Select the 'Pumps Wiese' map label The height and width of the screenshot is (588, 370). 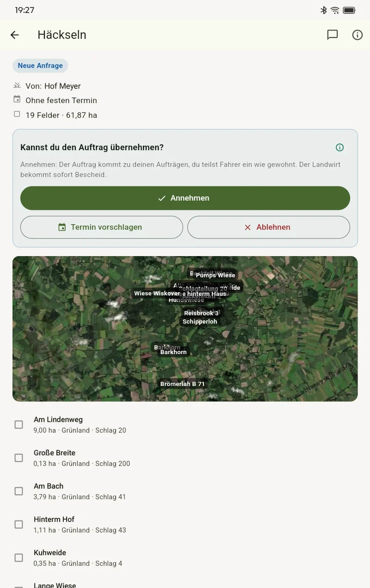(x=216, y=275)
